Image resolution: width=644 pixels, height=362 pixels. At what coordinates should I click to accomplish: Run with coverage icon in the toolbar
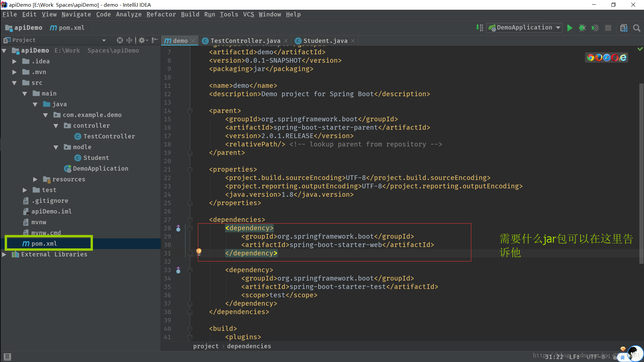(x=595, y=28)
